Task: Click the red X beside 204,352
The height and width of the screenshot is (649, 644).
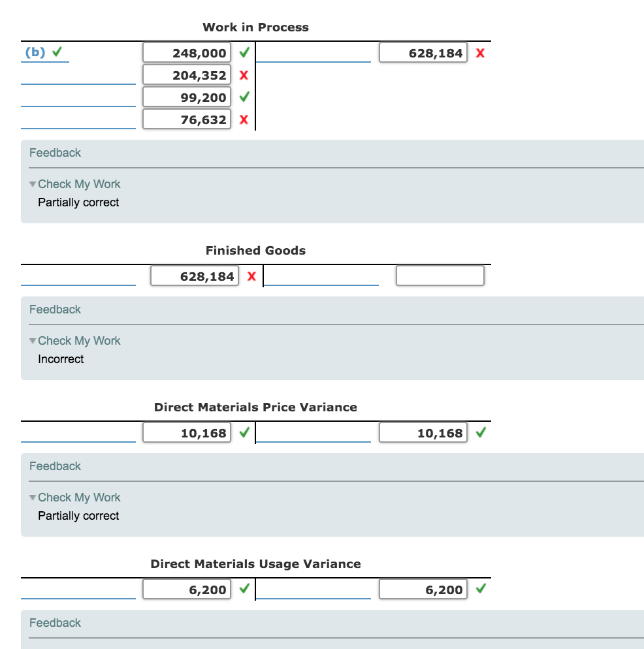Action: click(244, 74)
